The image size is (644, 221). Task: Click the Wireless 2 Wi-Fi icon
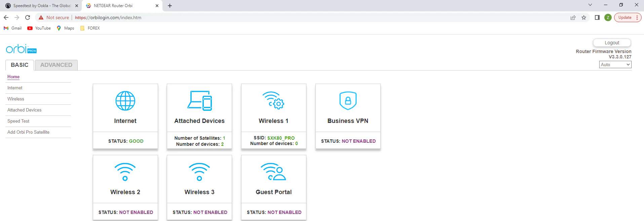pyautogui.click(x=125, y=172)
